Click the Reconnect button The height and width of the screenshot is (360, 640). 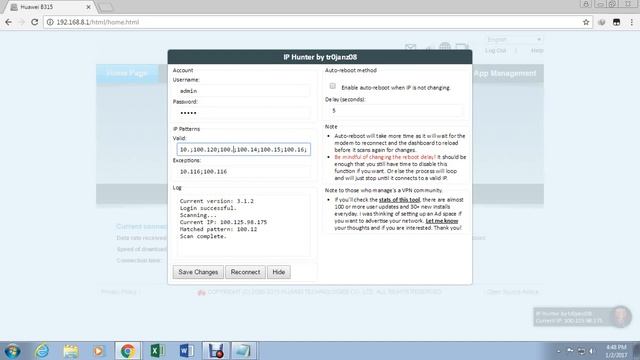coord(245,272)
